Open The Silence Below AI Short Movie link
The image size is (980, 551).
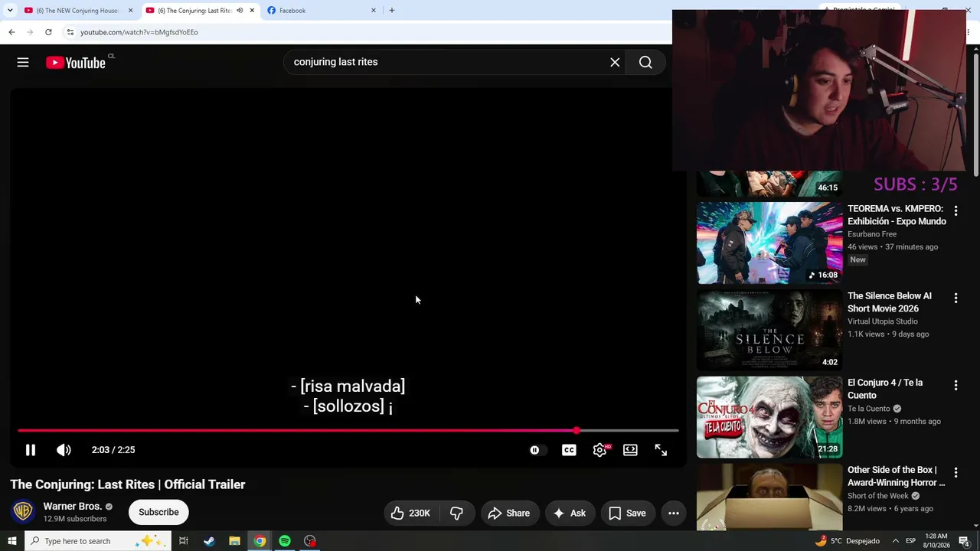[x=890, y=302]
